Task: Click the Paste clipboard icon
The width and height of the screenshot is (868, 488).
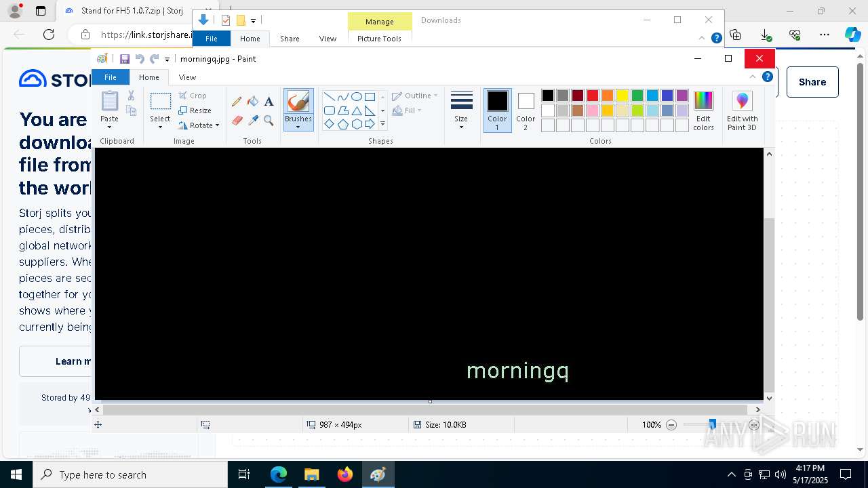Action: [109, 101]
